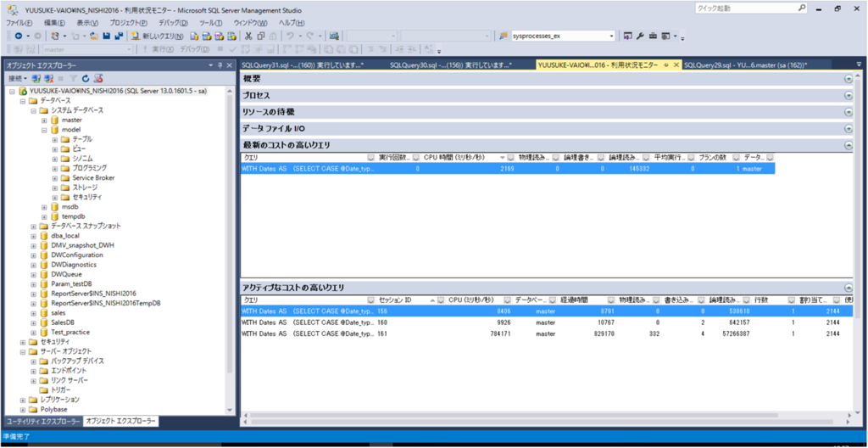This screenshot has width=868, height=448.
Task: Open the 接続 dropdown in Object Explorer
Action: coord(18,79)
